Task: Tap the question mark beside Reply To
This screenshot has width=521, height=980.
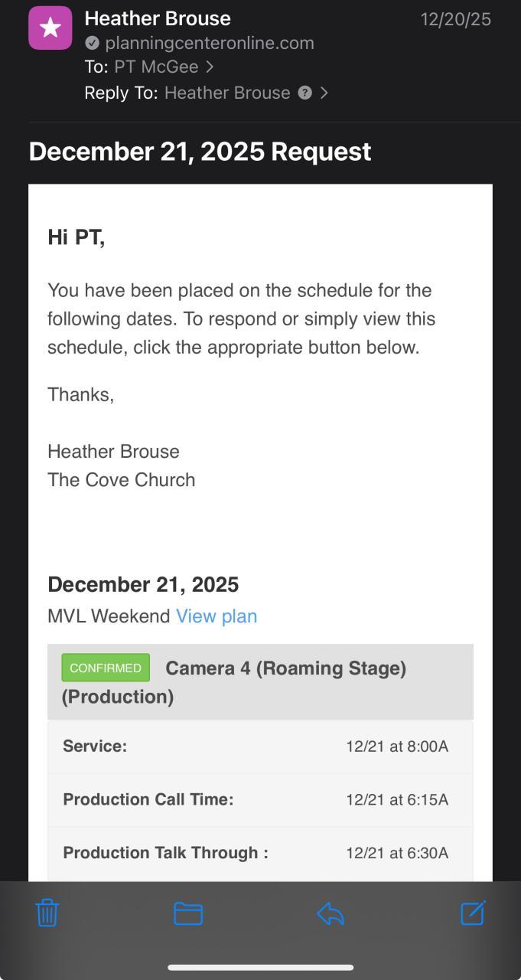Action: click(x=304, y=93)
